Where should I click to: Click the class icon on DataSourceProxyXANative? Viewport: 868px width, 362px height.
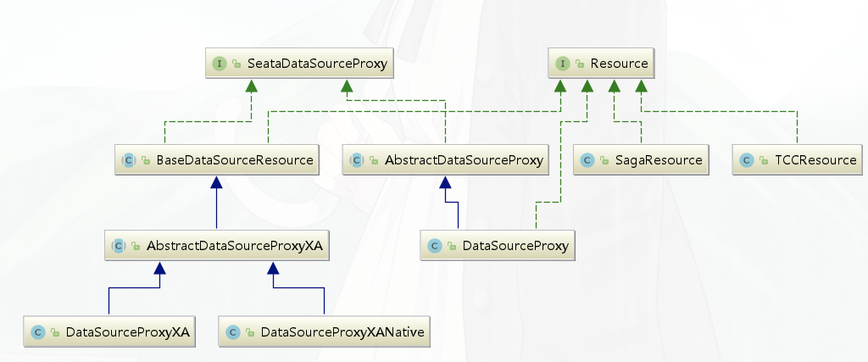click(x=232, y=332)
